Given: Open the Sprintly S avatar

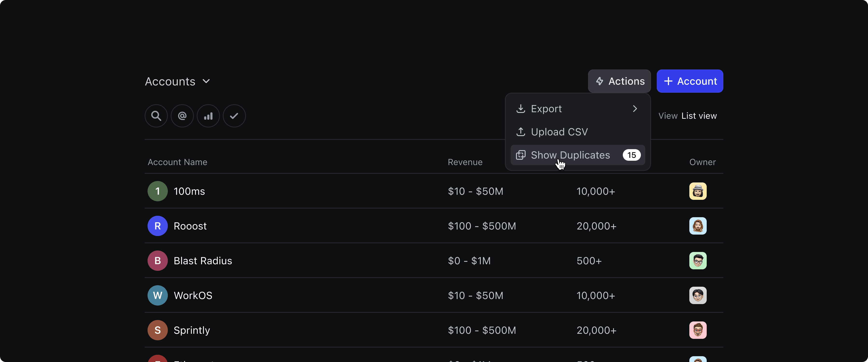Looking at the screenshot, I should [x=157, y=330].
